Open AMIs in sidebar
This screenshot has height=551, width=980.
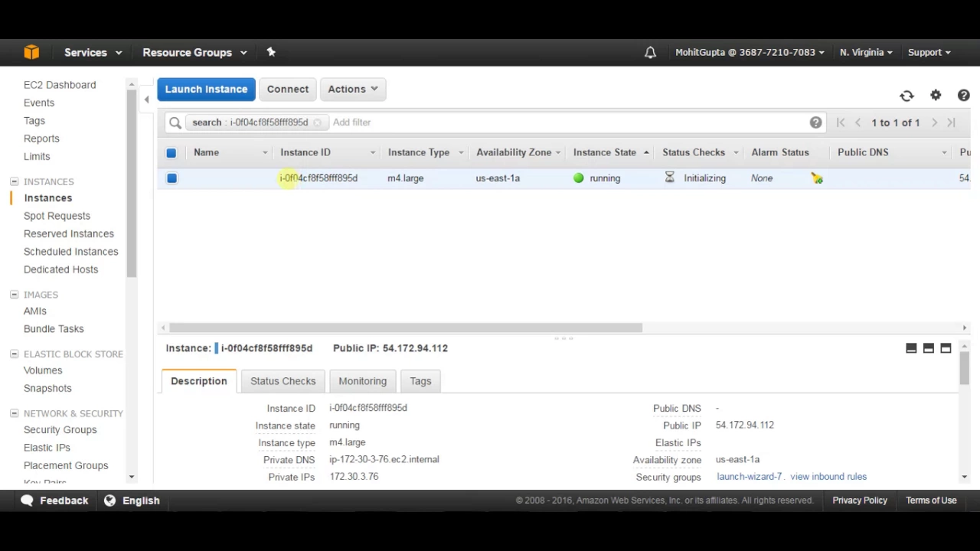coord(35,311)
